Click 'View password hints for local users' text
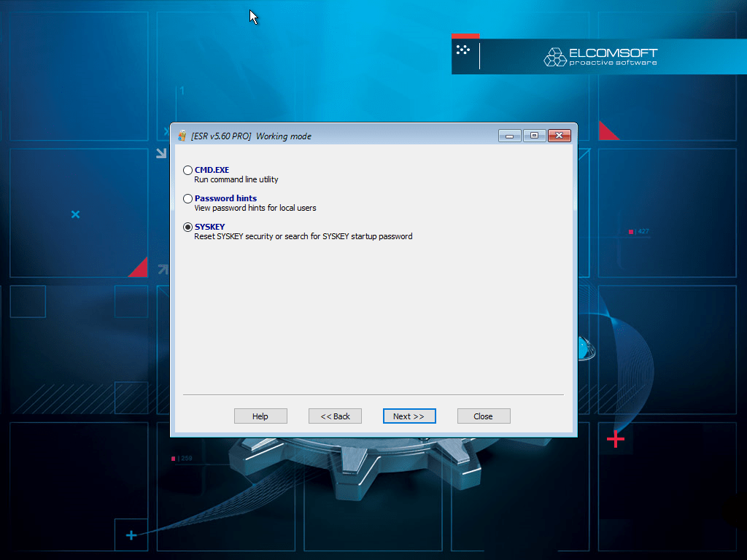 [x=255, y=208]
